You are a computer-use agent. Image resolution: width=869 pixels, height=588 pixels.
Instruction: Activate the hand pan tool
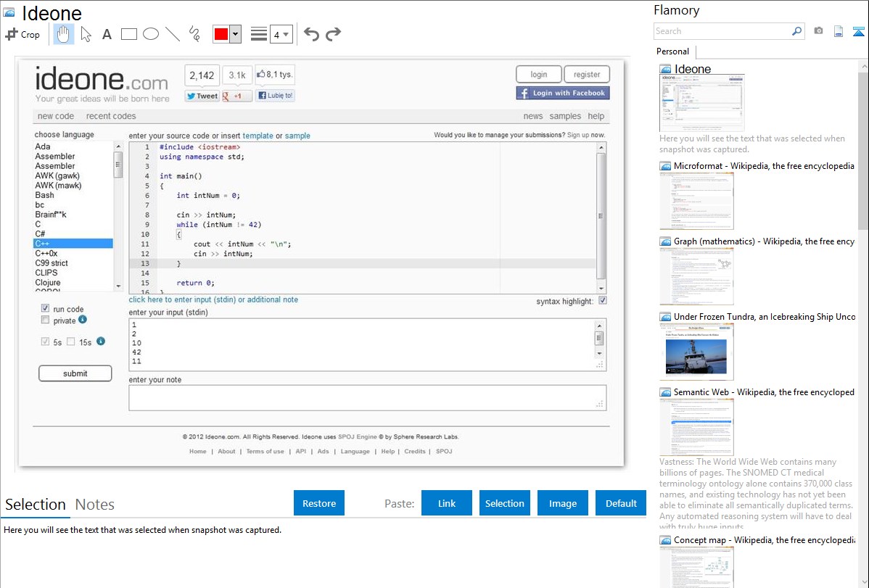click(x=64, y=34)
